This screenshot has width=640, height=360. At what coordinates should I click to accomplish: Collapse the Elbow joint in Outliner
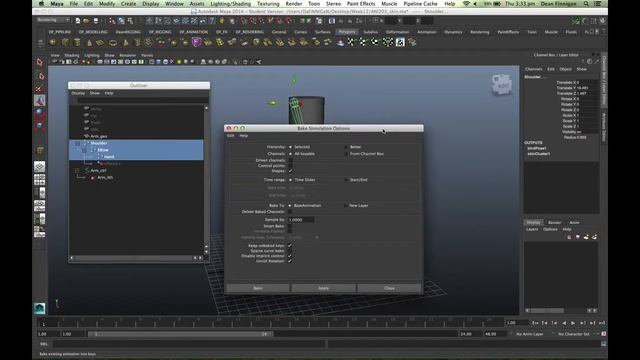pyautogui.click(x=84, y=150)
